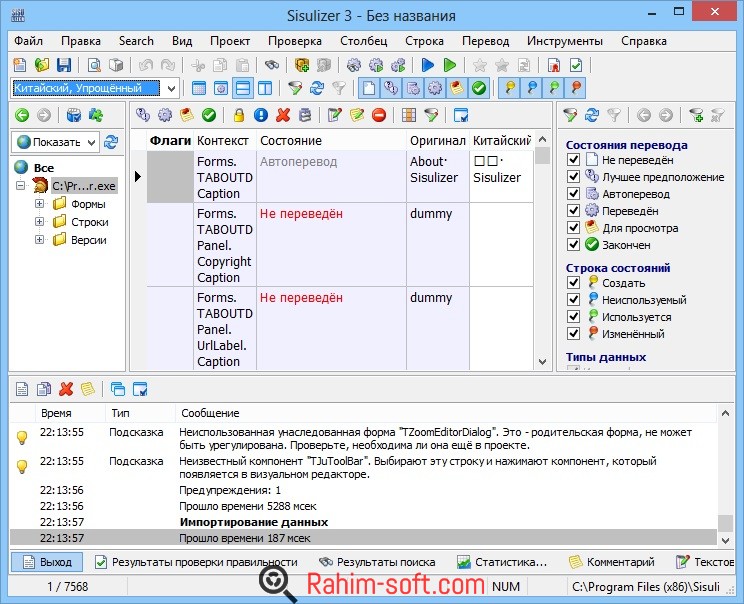Screen dimensions: 744x604
Task: Click down arrow of grid scrollbar
Action: [x=542, y=362]
